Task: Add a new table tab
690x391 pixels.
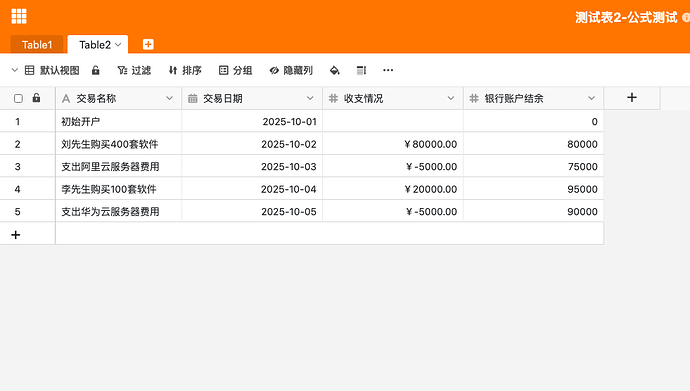Action: 148,44
